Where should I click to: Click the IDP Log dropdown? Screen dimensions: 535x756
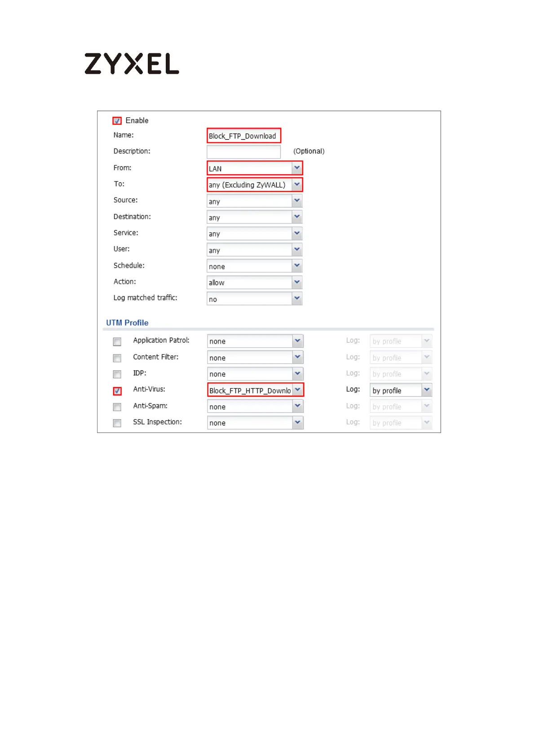[401, 374]
